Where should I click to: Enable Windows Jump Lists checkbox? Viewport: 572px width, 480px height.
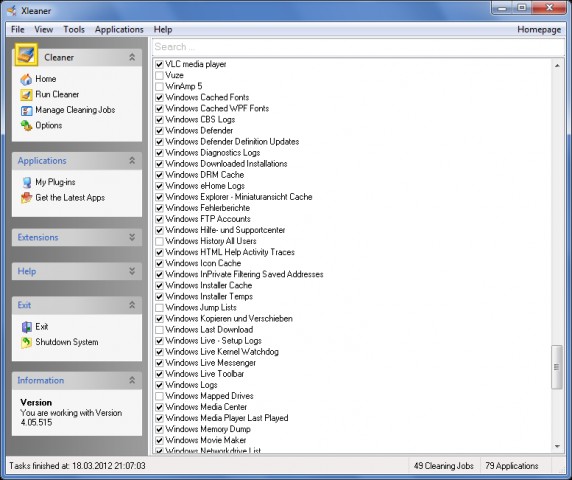point(159,307)
